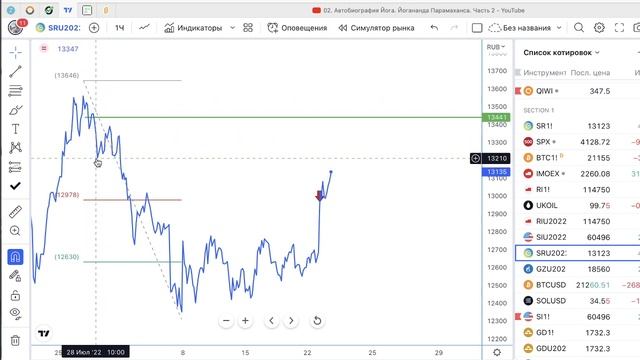Open the user profile avatar menu
Screen dimensions: 640x360
pos(16,27)
